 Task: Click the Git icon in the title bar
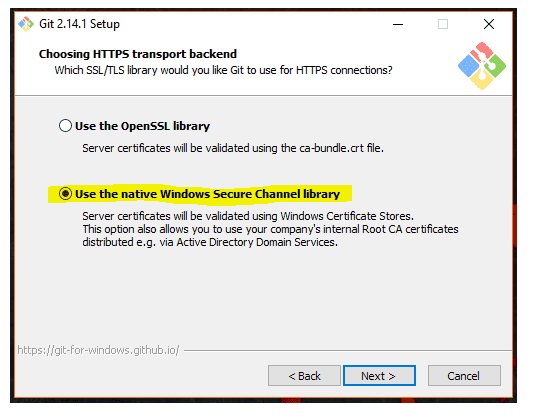click(26, 24)
